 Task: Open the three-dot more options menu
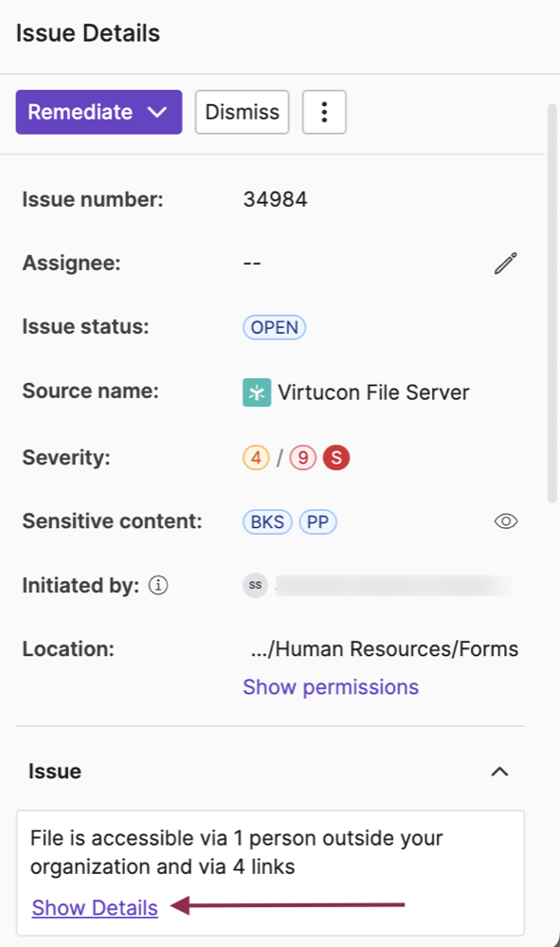point(324,112)
